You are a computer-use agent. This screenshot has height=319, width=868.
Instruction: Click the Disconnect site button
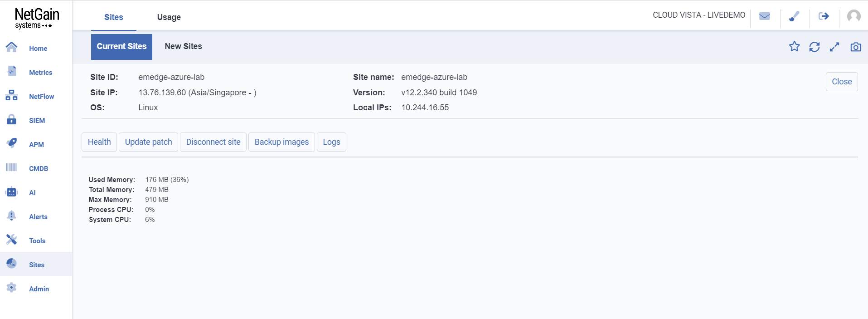coord(213,142)
